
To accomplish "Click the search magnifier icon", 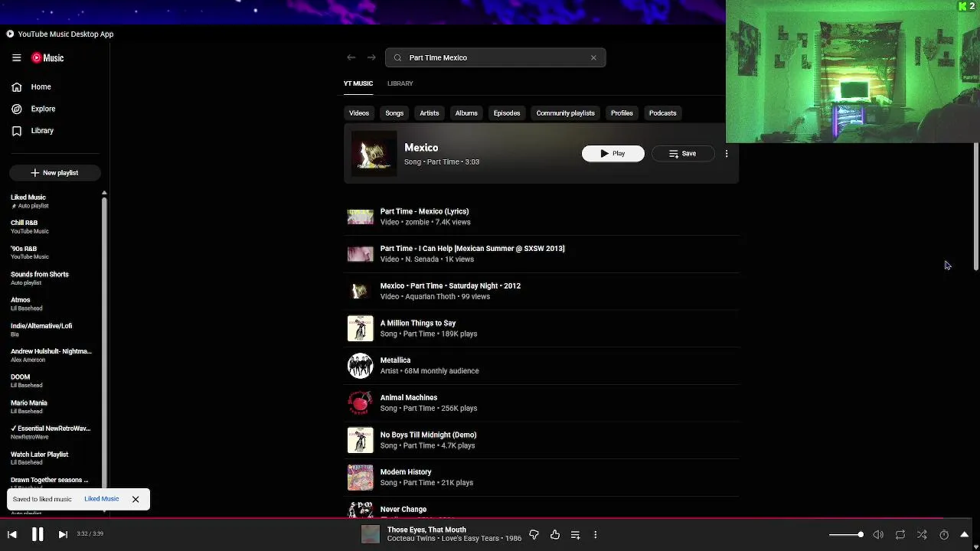I will 397,57.
